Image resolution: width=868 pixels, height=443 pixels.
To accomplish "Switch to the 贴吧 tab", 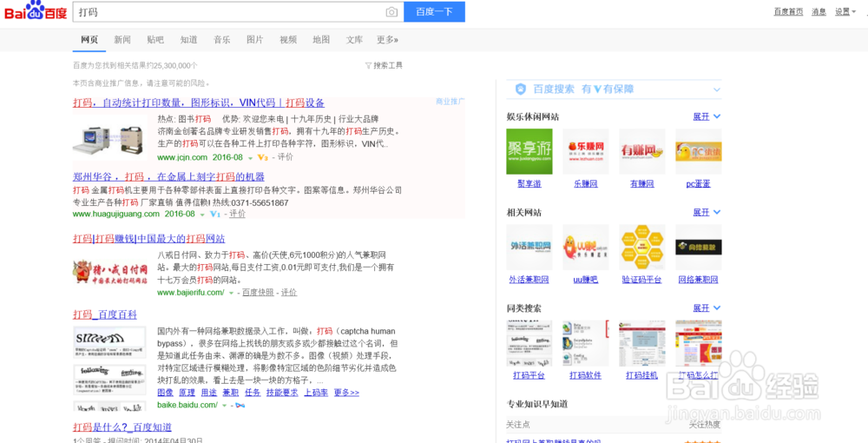I will 155,39.
